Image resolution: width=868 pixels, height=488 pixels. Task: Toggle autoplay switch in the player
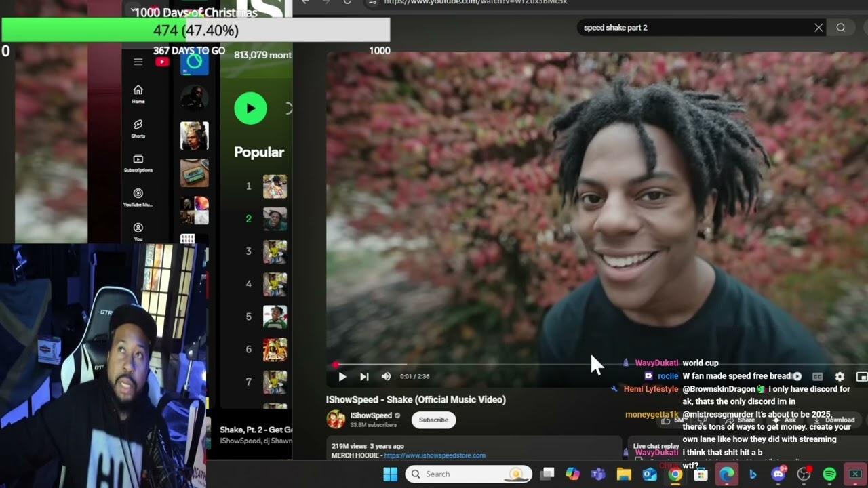(x=797, y=377)
